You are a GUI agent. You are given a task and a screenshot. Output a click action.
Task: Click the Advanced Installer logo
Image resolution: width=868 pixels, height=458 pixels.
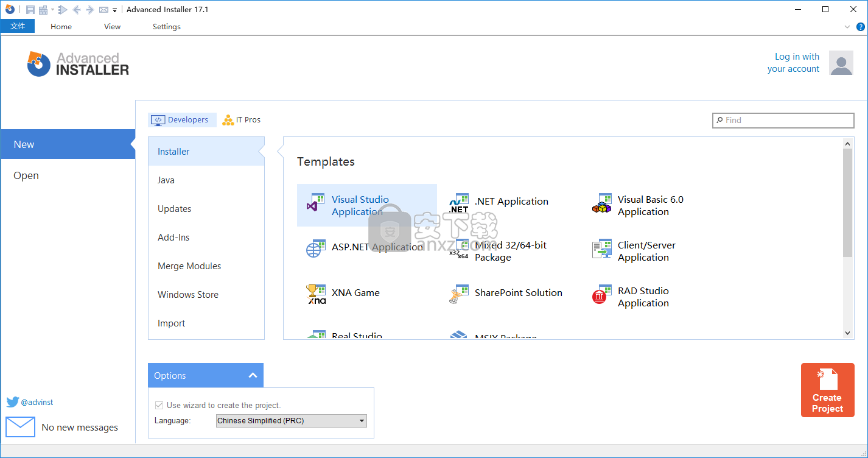tap(78, 63)
